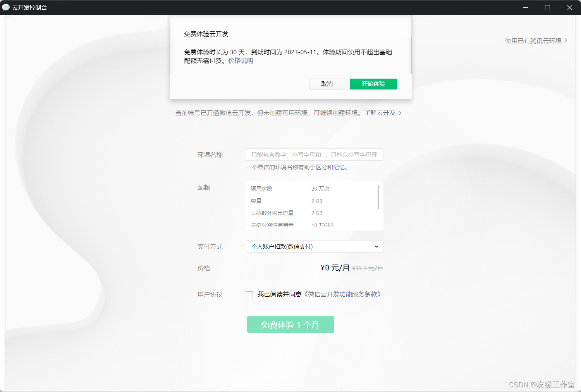Click the 容量 quota label

click(x=256, y=201)
